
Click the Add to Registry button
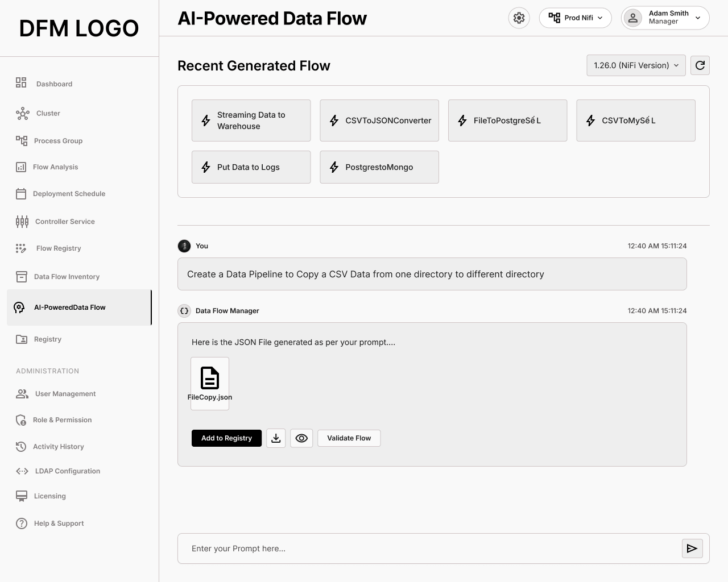[226, 438]
